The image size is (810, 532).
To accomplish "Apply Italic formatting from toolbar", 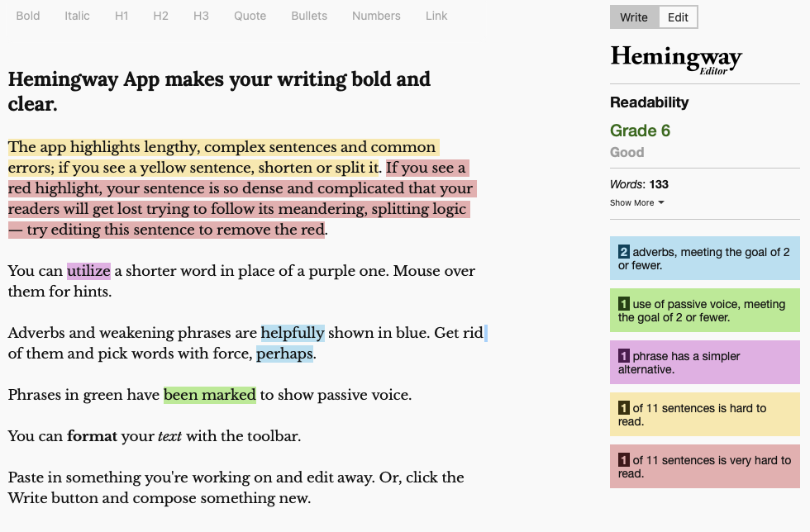I will tap(77, 16).
